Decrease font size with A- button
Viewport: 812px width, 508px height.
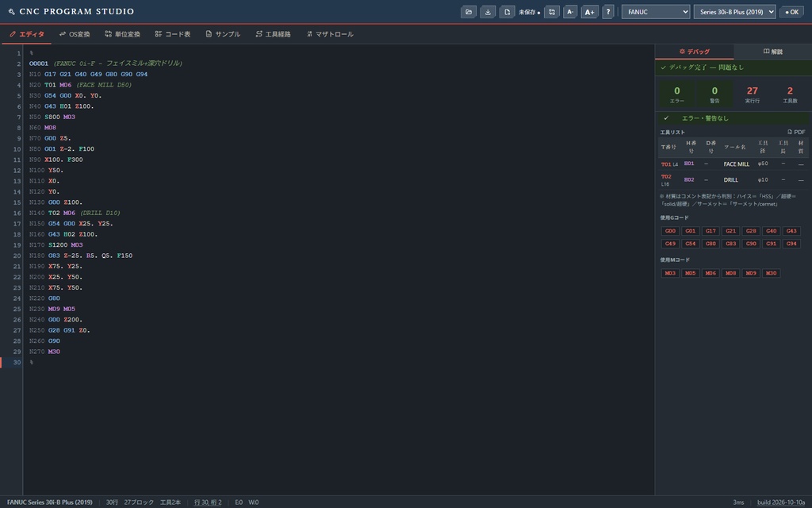[x=569, y=11]
